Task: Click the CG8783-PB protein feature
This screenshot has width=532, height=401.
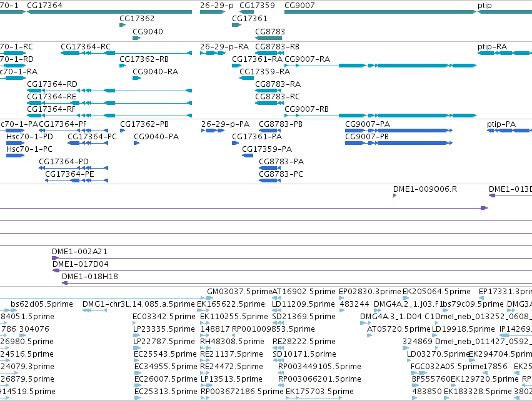Action: [269, 131]
